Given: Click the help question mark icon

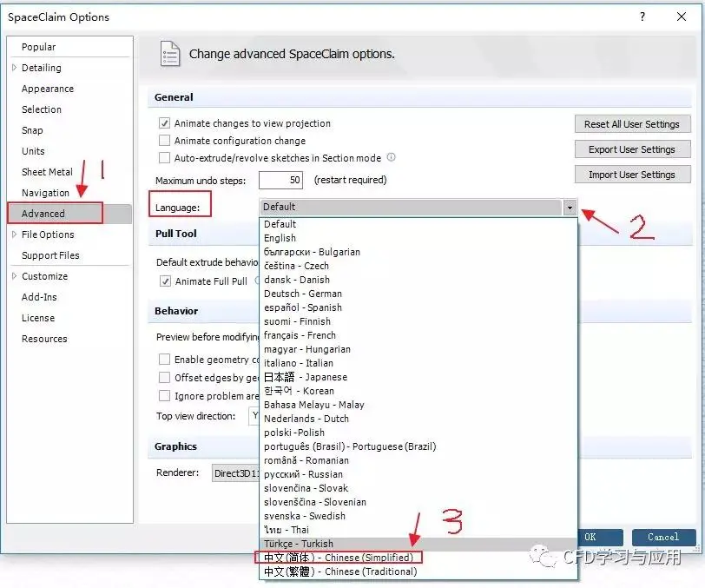Looking at the screenshot, I should (642, 17).
